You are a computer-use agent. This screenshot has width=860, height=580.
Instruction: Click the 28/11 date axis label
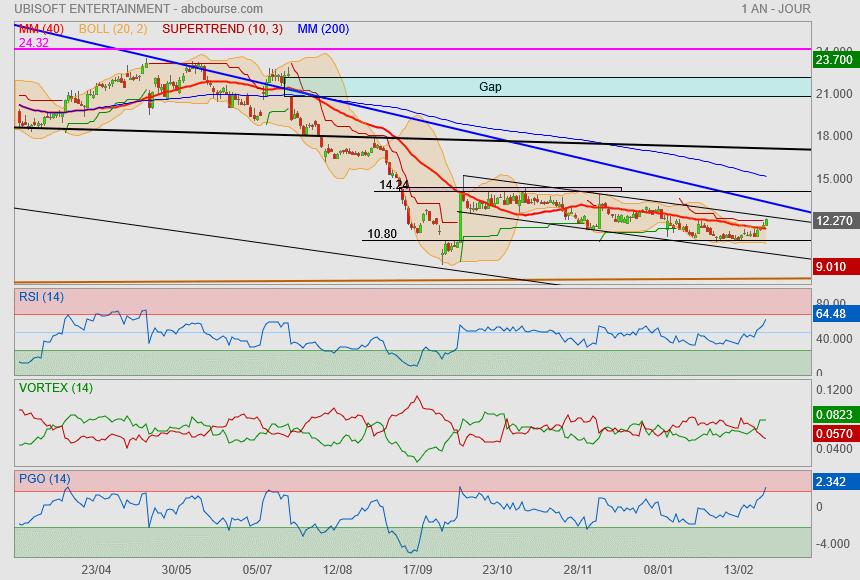pos(578,570)
